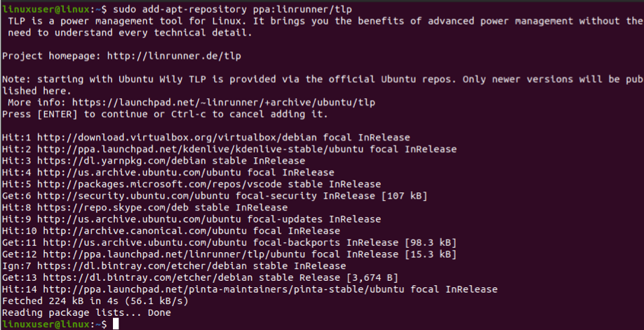This screenshot has height=330, width=644.
Task: Click the linrunner/tlp PPA URL on Get:12
Action: tap(174, 254)
